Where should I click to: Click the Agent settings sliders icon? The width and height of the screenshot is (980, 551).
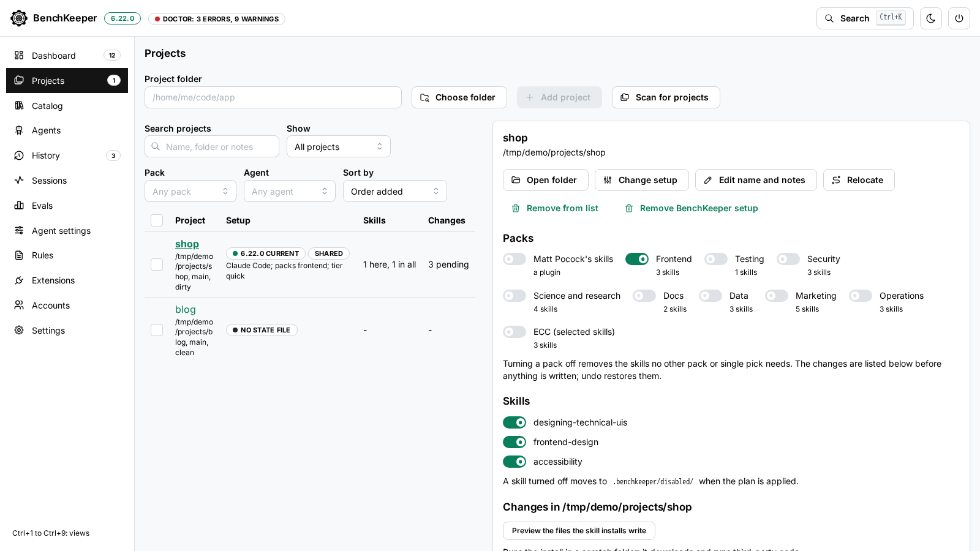point(19,230)
